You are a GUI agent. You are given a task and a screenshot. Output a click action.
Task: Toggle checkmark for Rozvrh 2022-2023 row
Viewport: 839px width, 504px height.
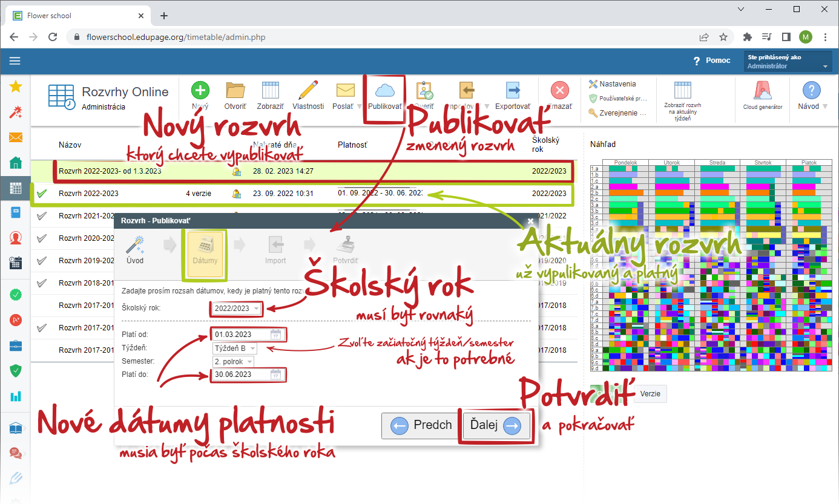pos(42,194)
